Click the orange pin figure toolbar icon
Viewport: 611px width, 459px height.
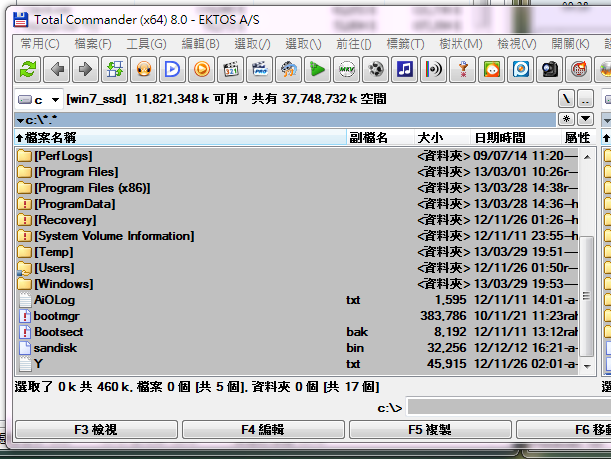click(x=462, y=70)
